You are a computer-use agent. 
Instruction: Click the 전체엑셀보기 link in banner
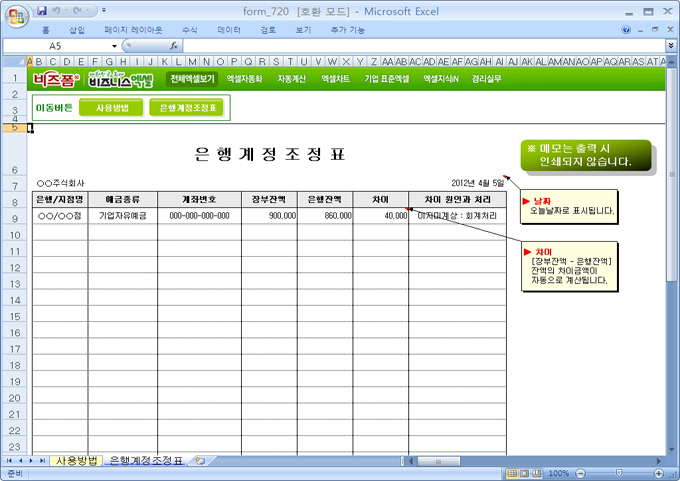click(x=192, y=78)
